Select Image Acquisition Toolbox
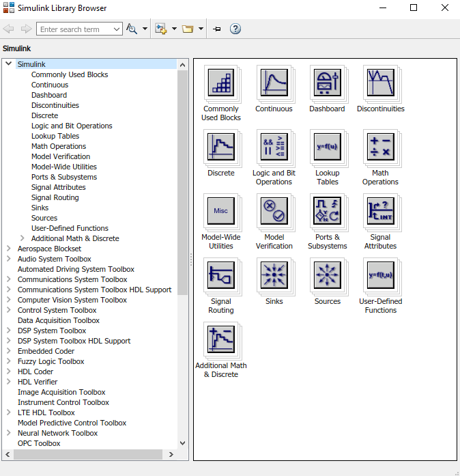 tap(61, 392)
